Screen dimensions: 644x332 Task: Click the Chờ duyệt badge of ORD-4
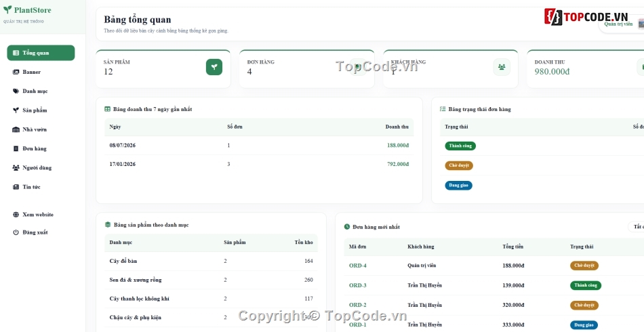coord(584,266)
